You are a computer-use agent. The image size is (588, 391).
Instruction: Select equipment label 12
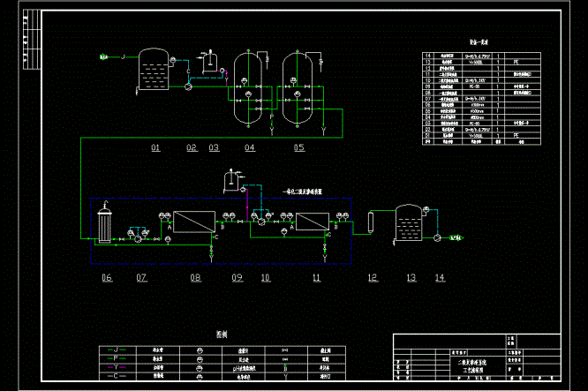pos(373,278)
